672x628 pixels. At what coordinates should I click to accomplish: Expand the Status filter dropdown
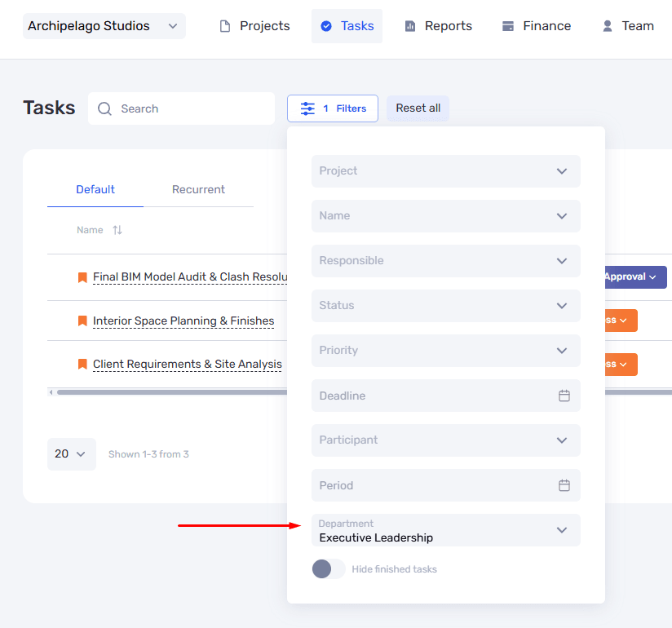446,306
